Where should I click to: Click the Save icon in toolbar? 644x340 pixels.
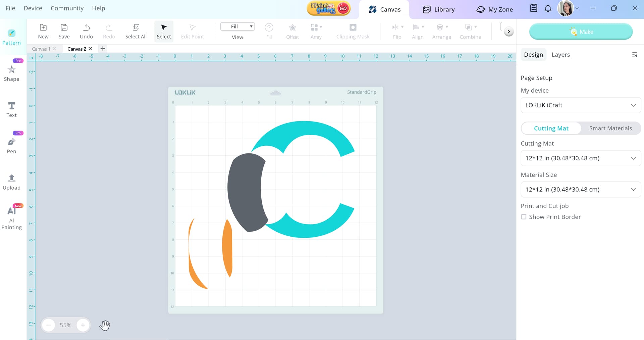(x=64, y=31)
